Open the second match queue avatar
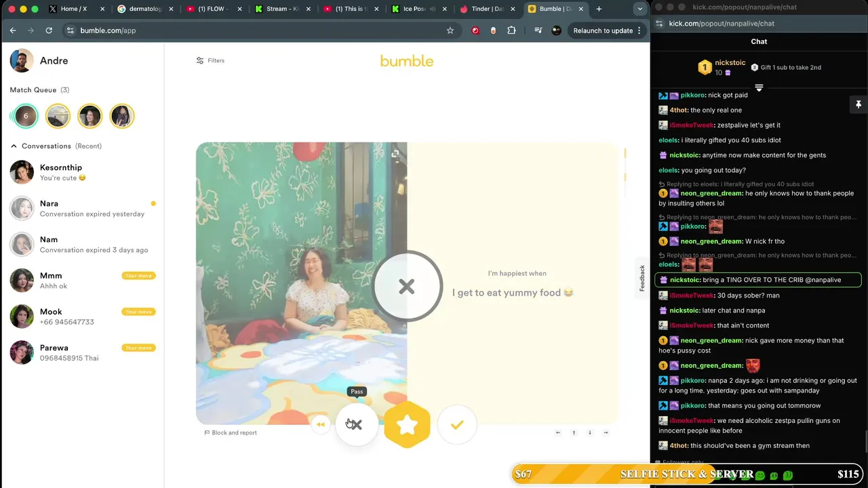 coord(58,116)
